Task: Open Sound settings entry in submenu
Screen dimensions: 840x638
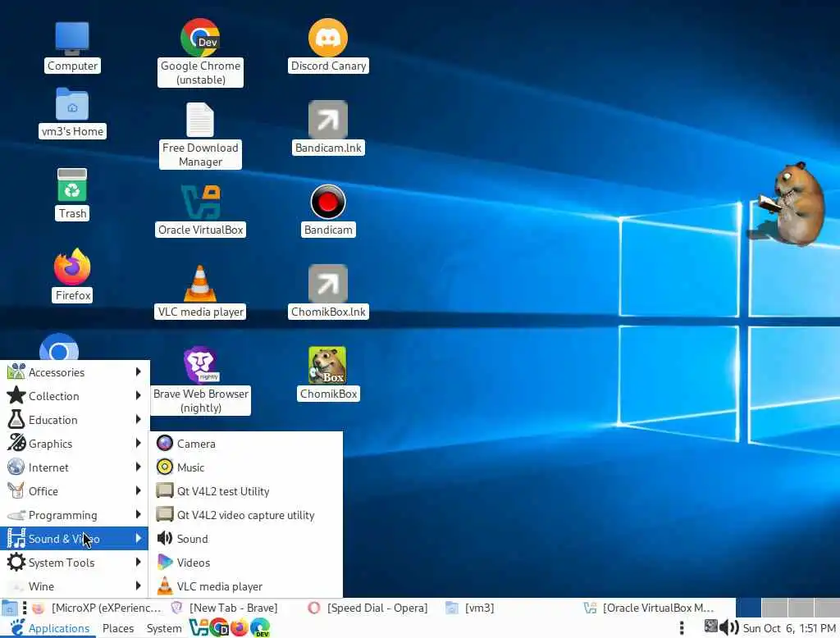Action: 246,538
